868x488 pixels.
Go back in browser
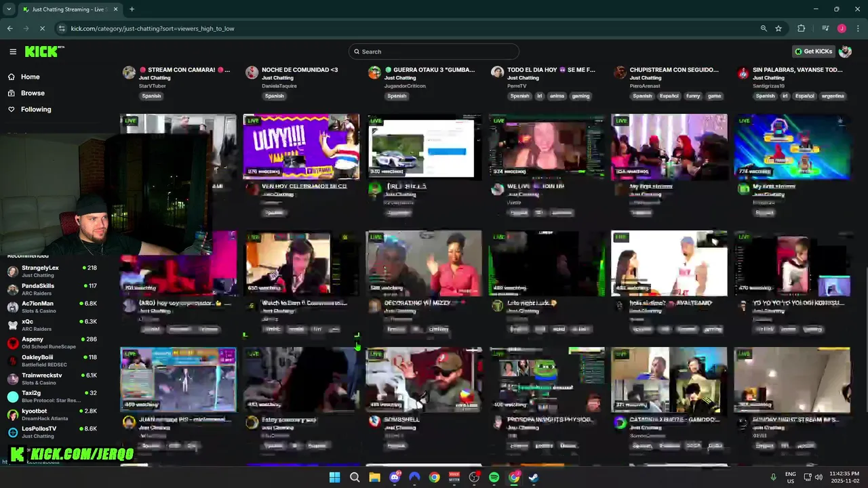coord(9,28)
